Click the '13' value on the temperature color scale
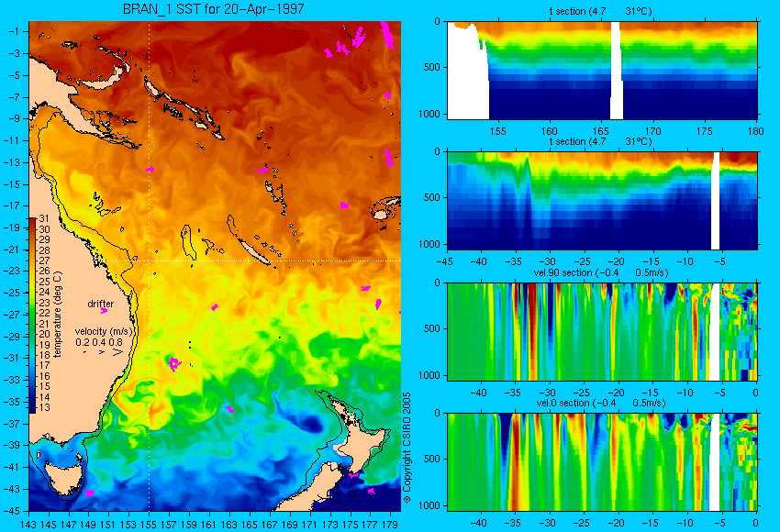 pos(45,407)
